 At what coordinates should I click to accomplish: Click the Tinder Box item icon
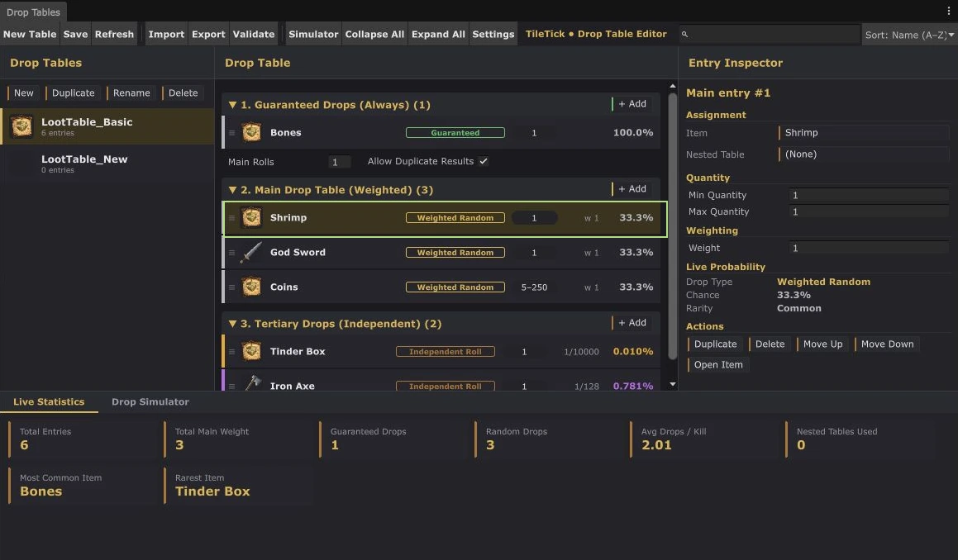coord(251,351)
